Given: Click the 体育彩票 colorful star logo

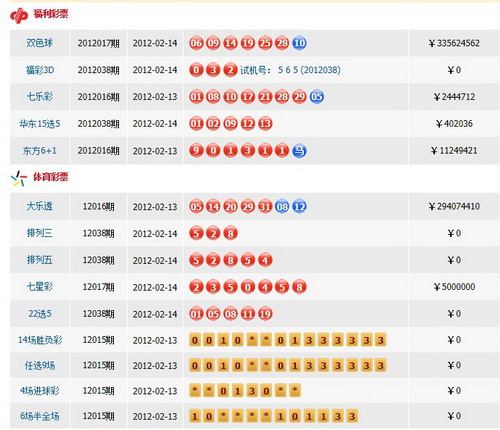Looking at the screenshot, I should click(19, 178).
